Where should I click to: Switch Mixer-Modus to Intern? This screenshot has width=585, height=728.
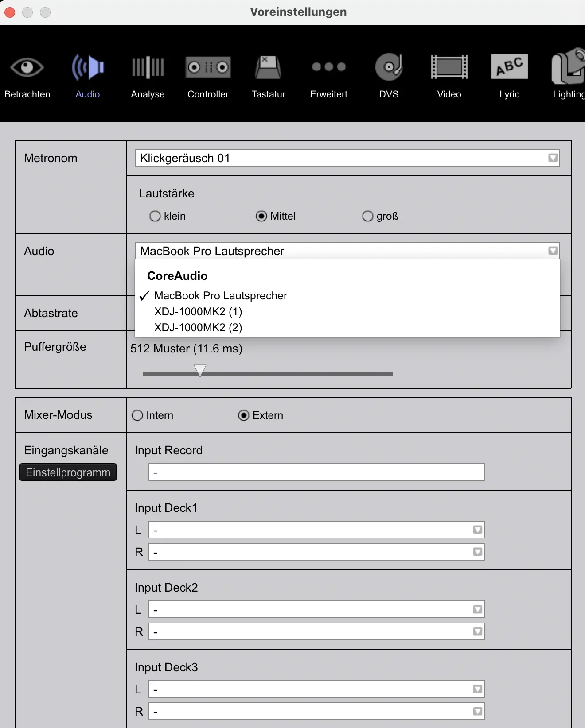coord(137,415)
